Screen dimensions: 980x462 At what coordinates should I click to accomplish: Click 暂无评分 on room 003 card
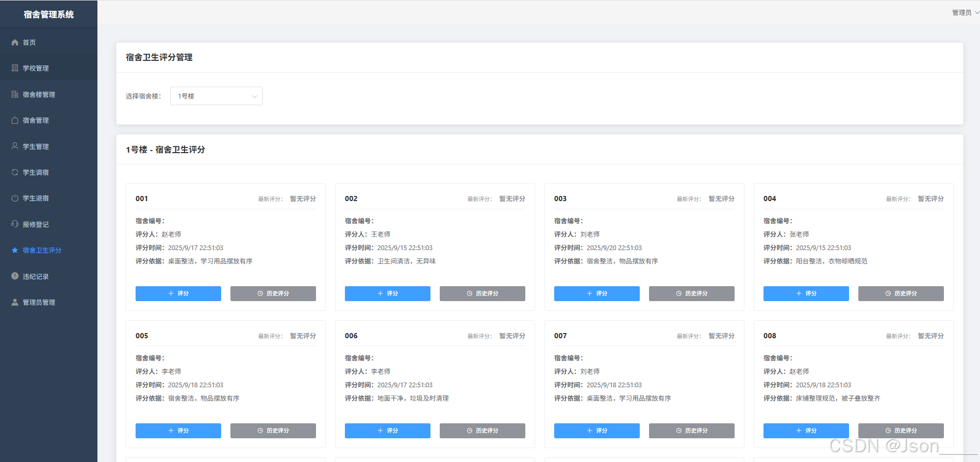[x=721, y=199]
